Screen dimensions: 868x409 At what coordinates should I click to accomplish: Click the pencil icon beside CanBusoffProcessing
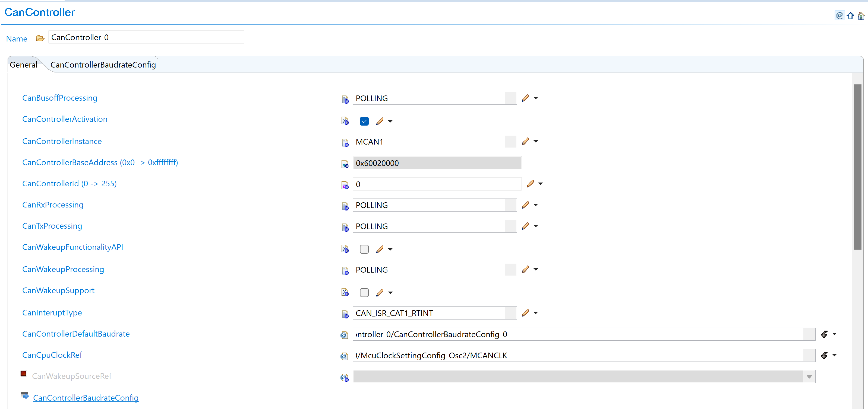(x=525, y=98)
